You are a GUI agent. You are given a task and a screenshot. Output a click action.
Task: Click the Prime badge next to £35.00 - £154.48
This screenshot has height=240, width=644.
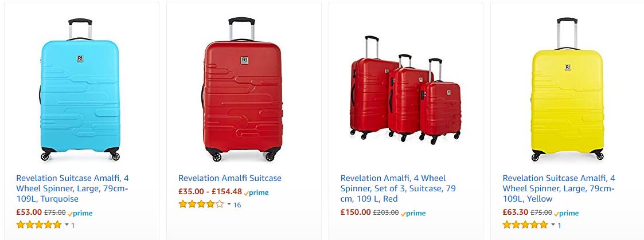click(256, 193)
